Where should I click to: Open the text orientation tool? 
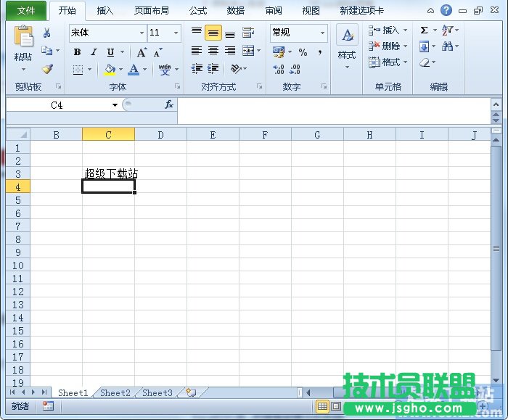pos(236,69)
